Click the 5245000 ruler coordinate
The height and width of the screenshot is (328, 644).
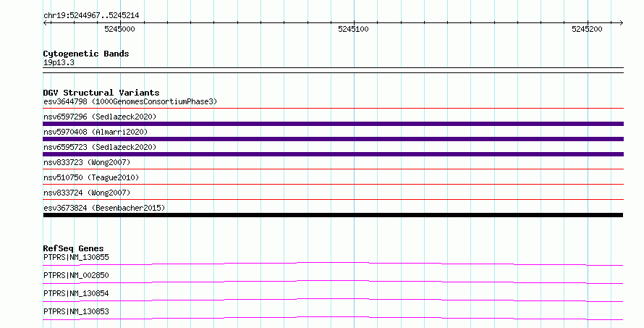coord(119,29)
